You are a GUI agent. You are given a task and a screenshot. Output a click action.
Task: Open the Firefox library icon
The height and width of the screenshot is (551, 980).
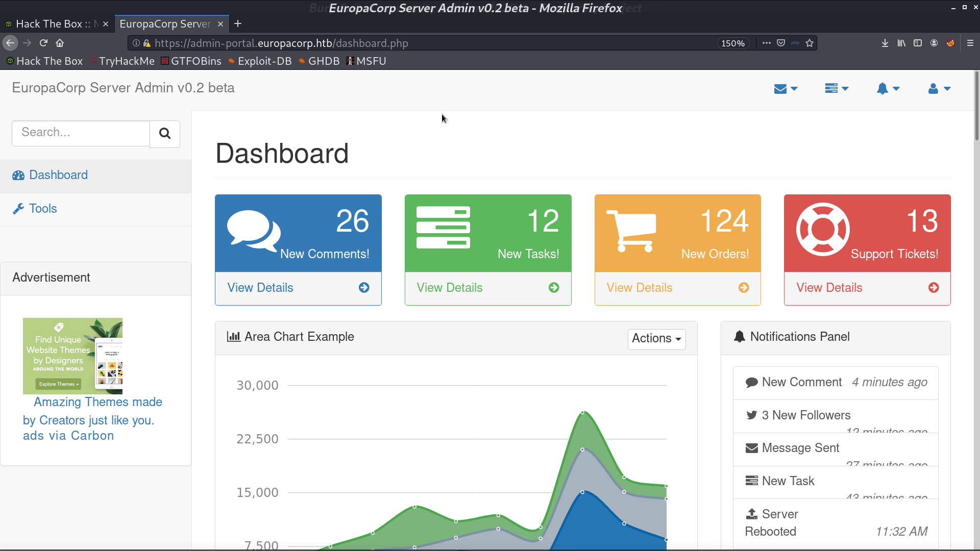tap(901, 43)
